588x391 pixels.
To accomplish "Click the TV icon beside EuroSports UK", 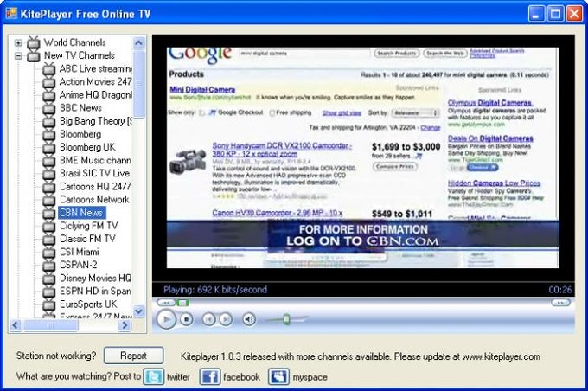I will point(48,305).
